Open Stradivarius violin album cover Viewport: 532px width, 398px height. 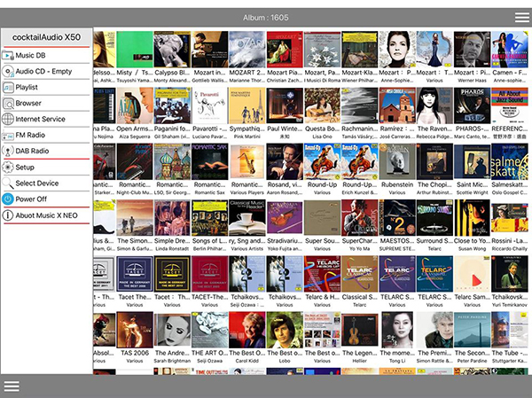click(285, 218)
